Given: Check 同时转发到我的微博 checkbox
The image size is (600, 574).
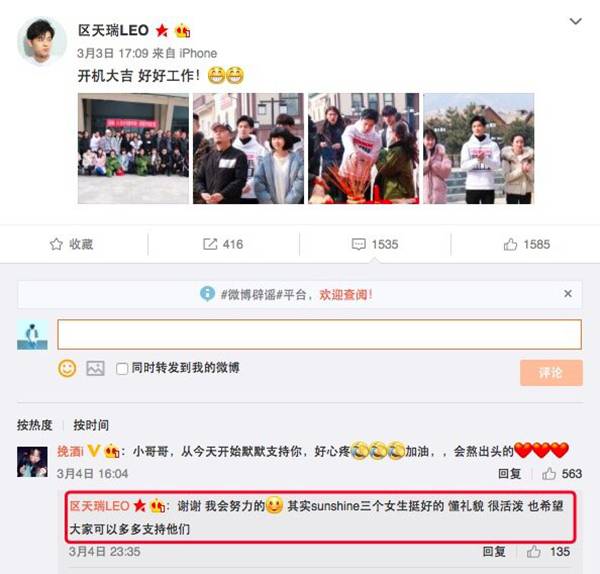Looking at the screenshot, I should (122, 369).
